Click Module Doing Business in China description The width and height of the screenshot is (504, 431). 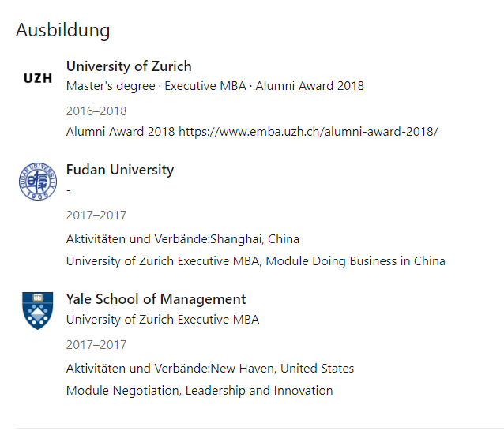(x=255, y=261)
